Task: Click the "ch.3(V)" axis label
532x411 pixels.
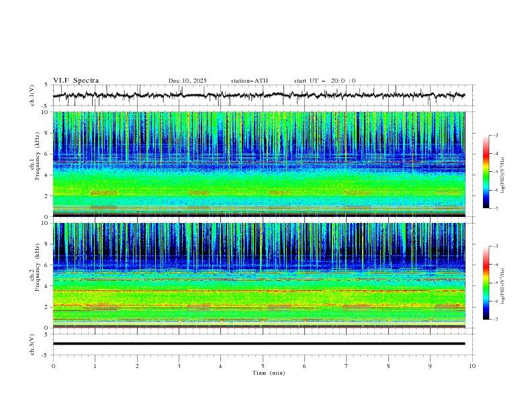Action: [x=32, y=345]
